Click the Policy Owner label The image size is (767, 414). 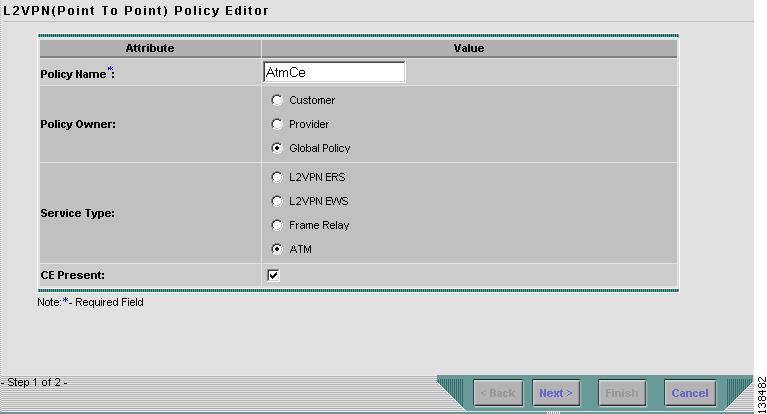tap(78, 124)
